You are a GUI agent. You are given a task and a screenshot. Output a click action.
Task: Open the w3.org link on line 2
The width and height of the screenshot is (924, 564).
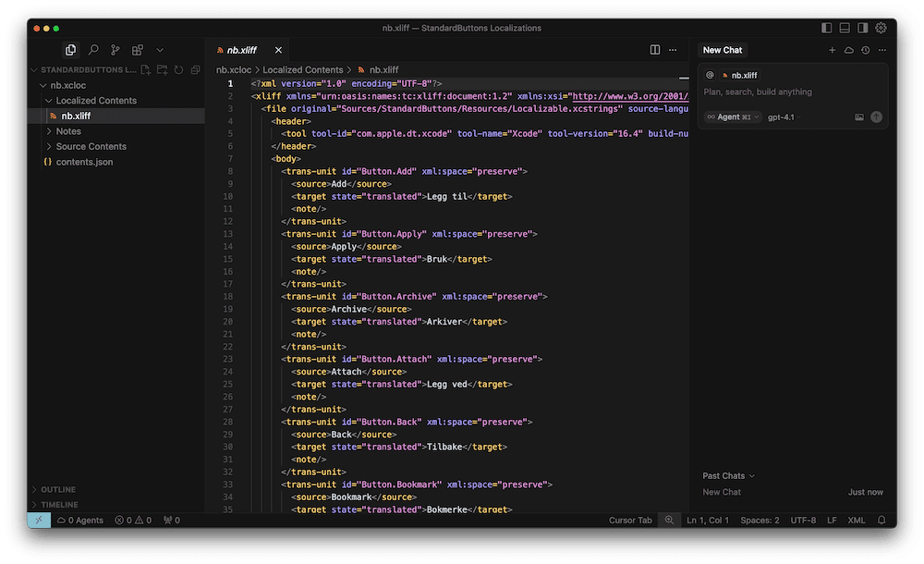[x=630, y=96]
